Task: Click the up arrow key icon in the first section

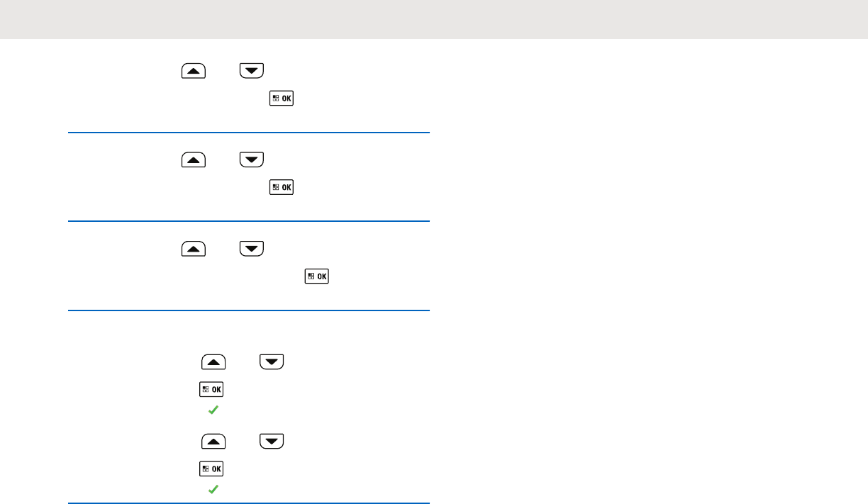Action: (194, 70)
